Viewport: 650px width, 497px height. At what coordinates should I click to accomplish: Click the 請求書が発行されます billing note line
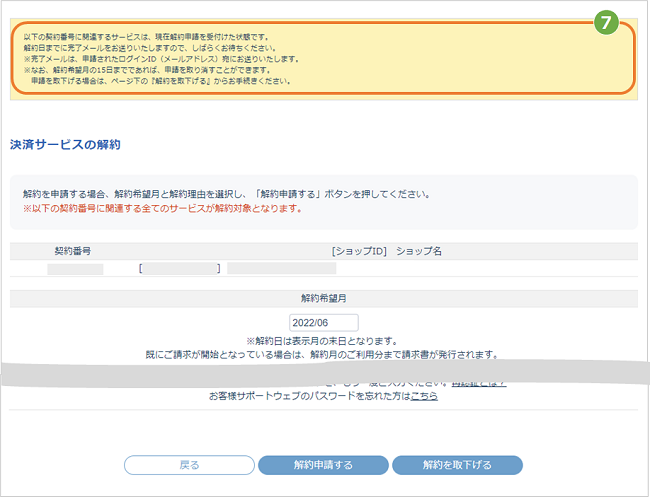coord(321,355)
